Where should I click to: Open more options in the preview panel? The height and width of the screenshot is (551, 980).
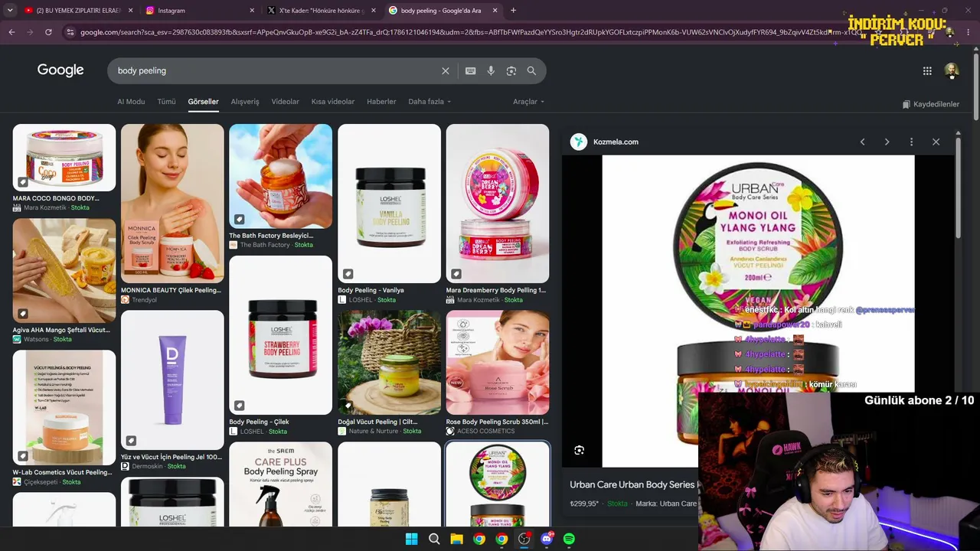[911, 142]
